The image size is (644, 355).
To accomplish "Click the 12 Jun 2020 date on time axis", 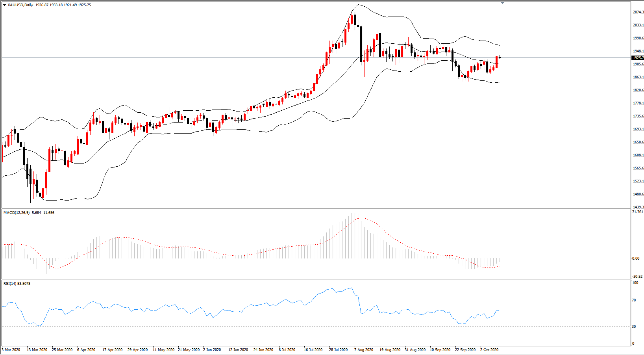I will [238, 350].
